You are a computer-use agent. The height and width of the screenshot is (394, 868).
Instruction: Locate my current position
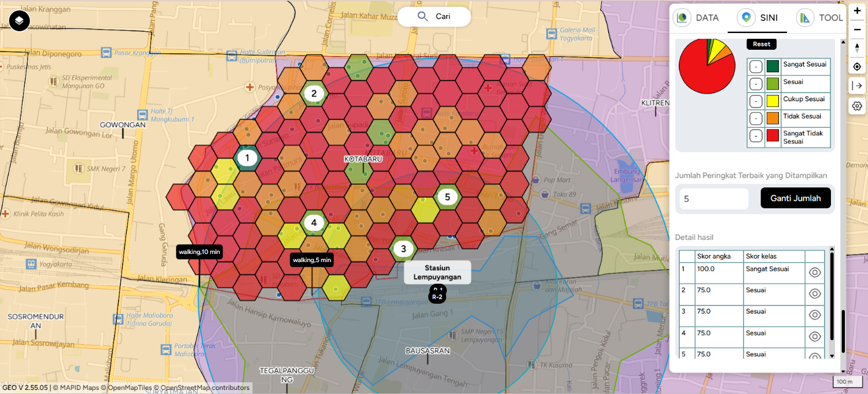857,67
